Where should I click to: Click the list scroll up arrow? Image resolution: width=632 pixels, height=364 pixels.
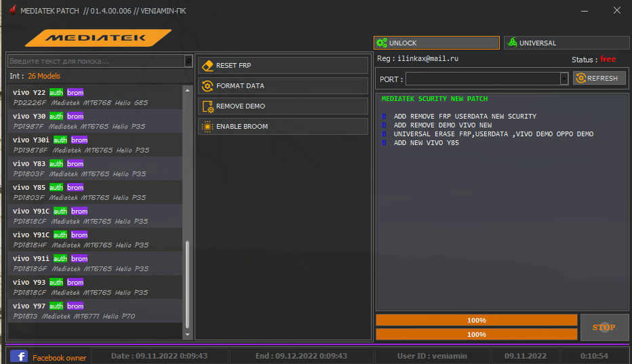[x=187, y=90]
